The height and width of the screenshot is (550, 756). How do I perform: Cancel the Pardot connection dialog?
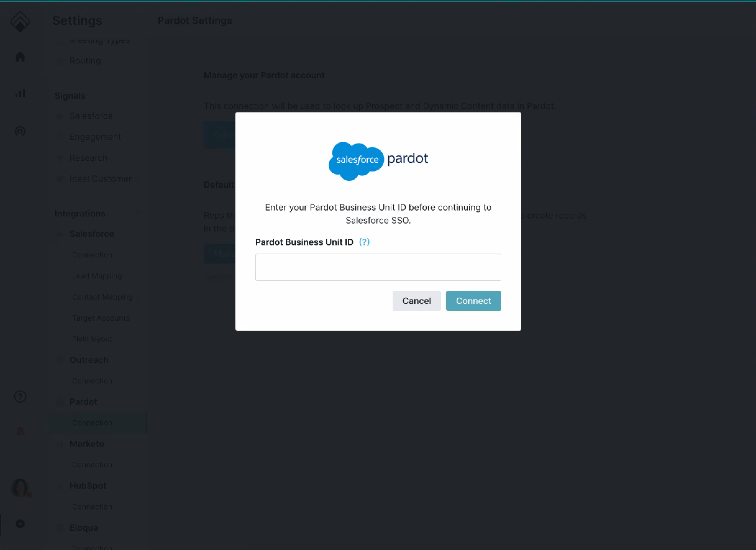point(416,301)
